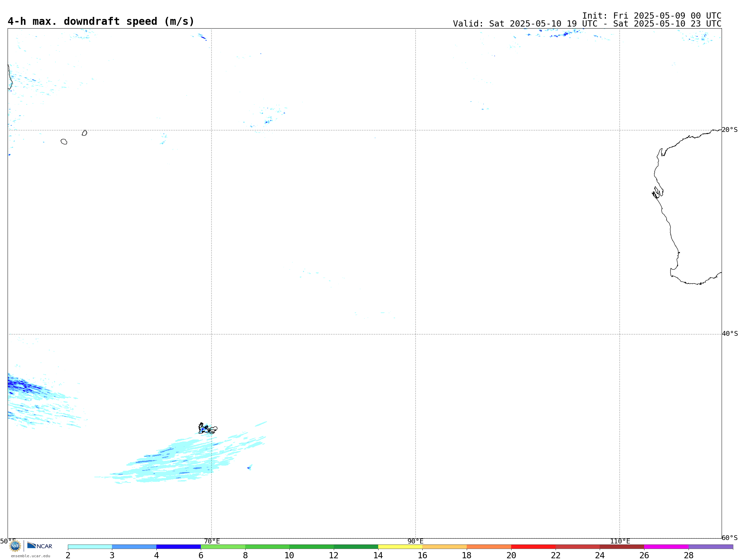Screen dimensions: 744x560
Task: Pick the bright red 20–22 m/s colorbar segment
Action: tap(533, 547)
